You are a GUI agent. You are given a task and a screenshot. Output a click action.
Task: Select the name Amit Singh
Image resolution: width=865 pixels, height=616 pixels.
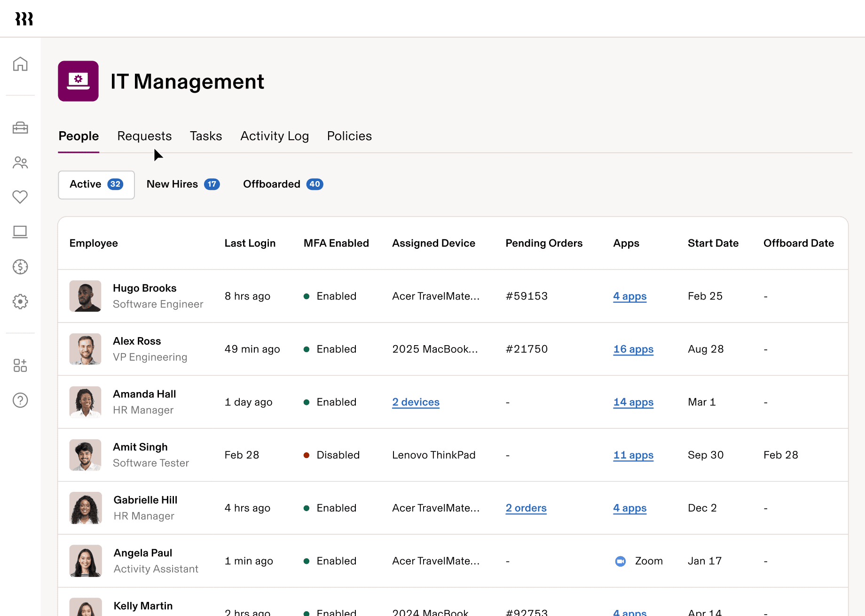(x=140, y=447)
